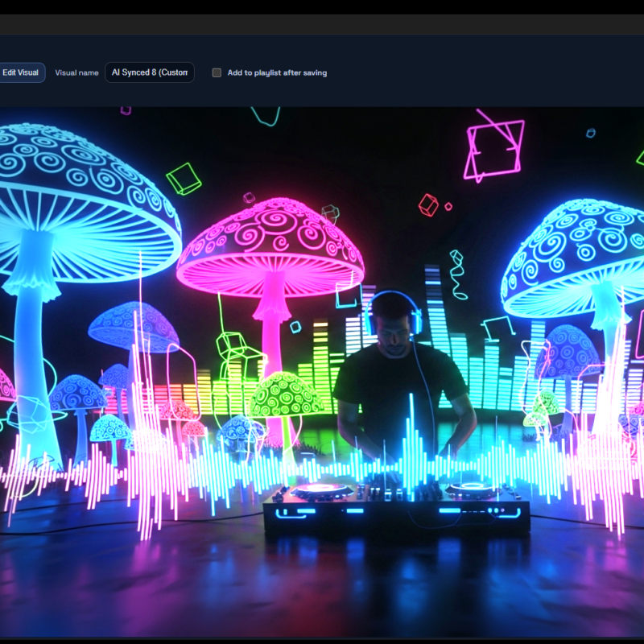Click the big blue mushroom cap on the right

tap(576, 250)
